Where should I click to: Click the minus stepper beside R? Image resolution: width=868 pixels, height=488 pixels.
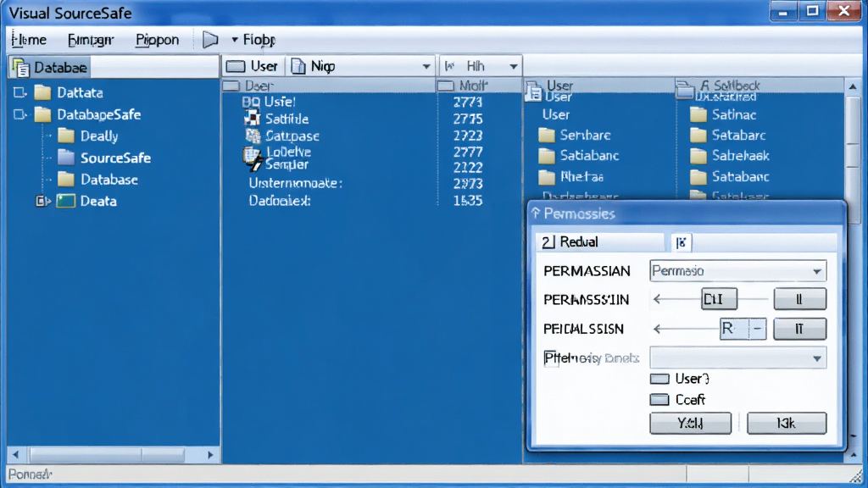point(757,329)
